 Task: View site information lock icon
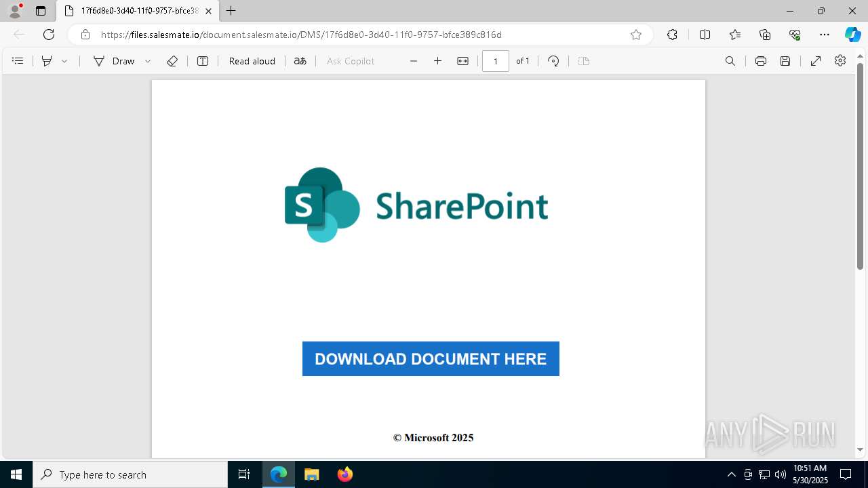click(85, 35)
